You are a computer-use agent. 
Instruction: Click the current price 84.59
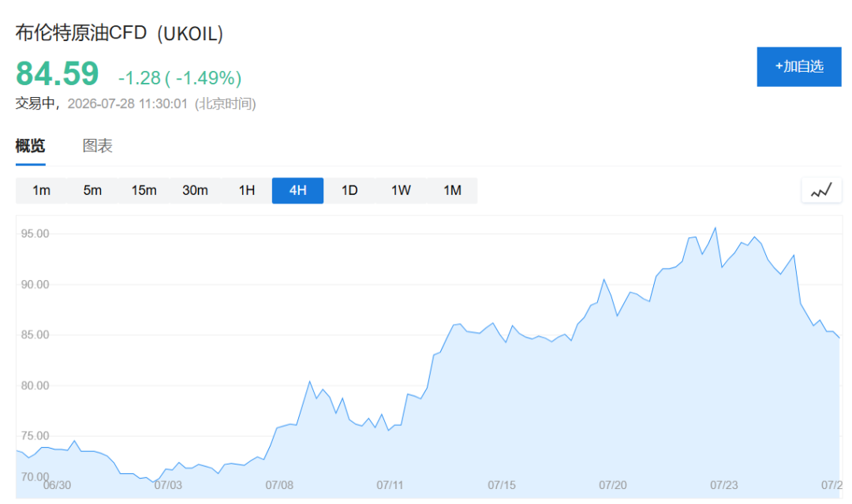point(57,73)
